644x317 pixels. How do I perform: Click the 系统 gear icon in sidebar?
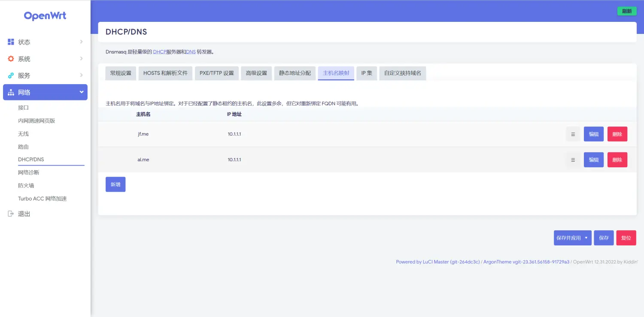[x=11, y=59]
